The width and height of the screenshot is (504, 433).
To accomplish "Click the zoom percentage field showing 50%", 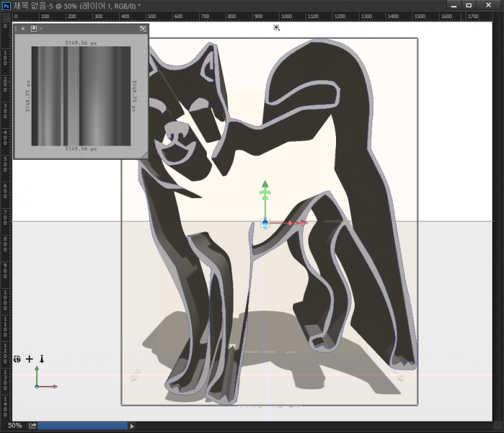I will point(14,426).
